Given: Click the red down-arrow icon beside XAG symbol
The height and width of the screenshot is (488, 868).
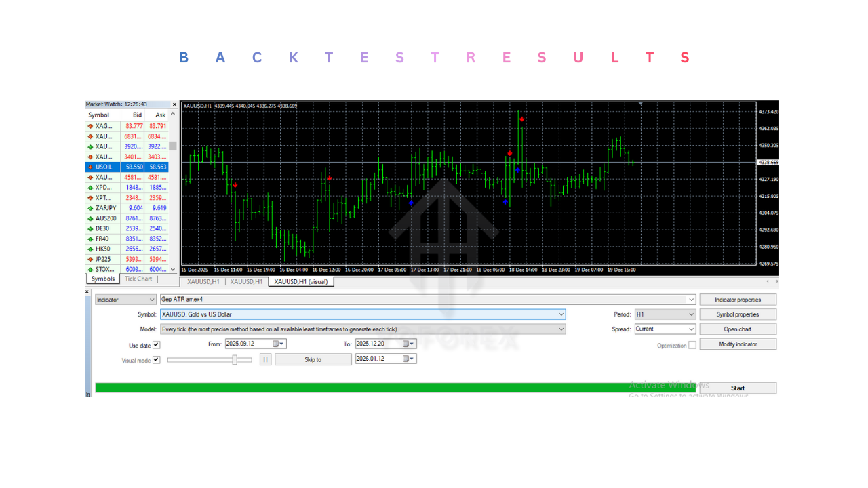Looking at the screenshot, I should (x=89, y=125).
